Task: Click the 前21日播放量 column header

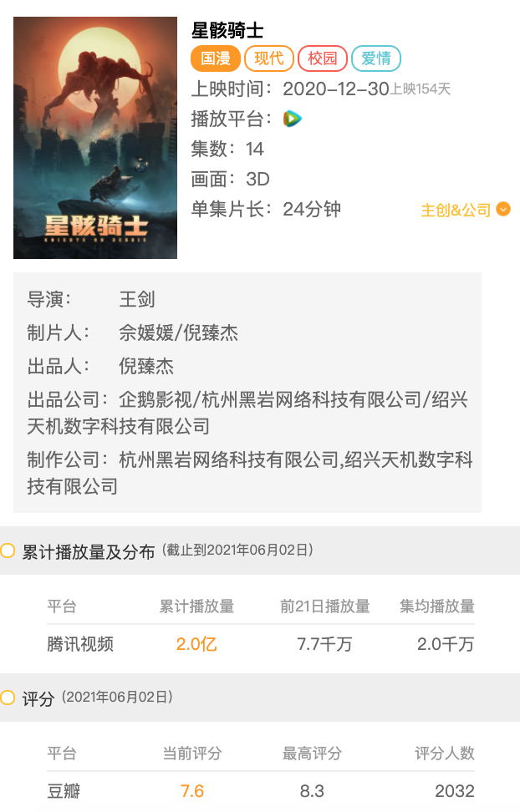Action: tap(325, 606)
